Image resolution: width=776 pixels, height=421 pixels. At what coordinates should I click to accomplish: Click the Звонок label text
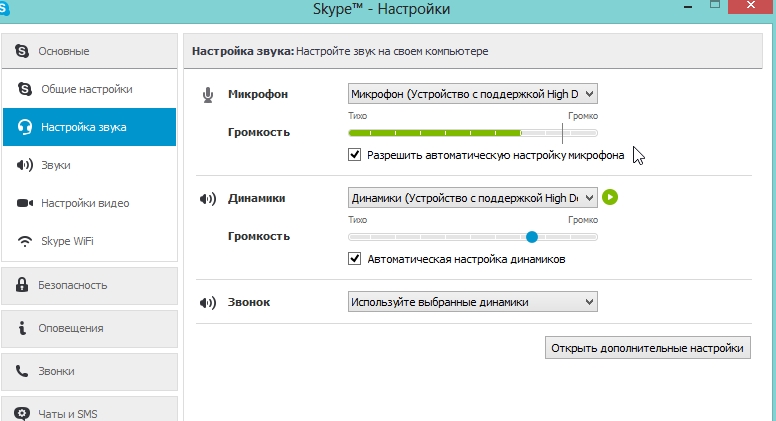coord(249,302)
